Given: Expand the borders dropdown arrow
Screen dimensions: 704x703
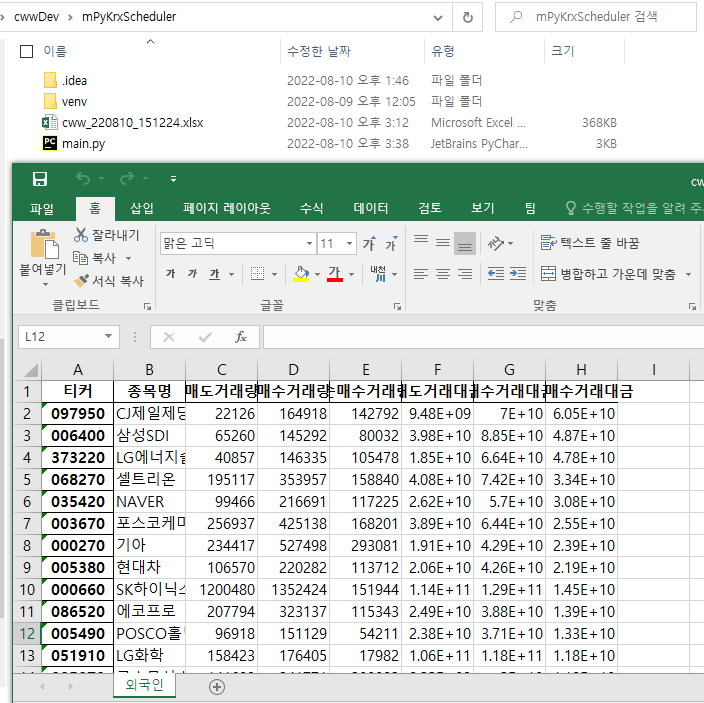Looking at the screenshot, I should click(274, 274).
